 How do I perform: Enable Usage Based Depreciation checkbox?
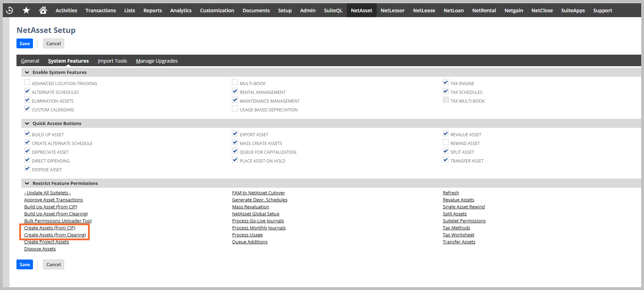tap(235, 109)
